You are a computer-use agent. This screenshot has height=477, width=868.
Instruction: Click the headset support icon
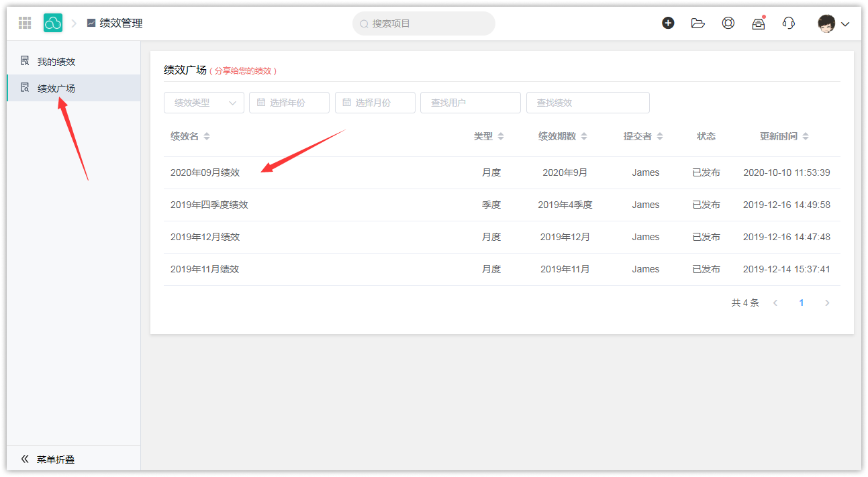pos(789,23)
